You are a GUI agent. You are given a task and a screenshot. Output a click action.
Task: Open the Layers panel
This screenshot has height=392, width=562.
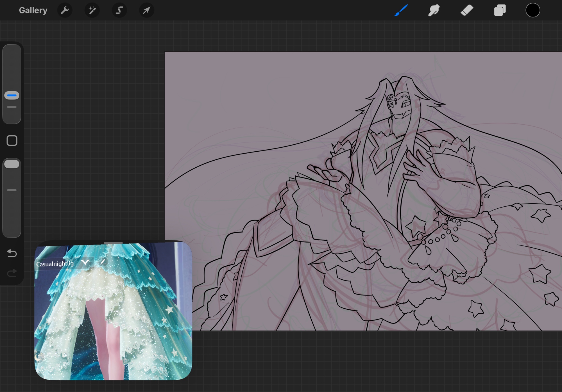(x=500, y=10)
